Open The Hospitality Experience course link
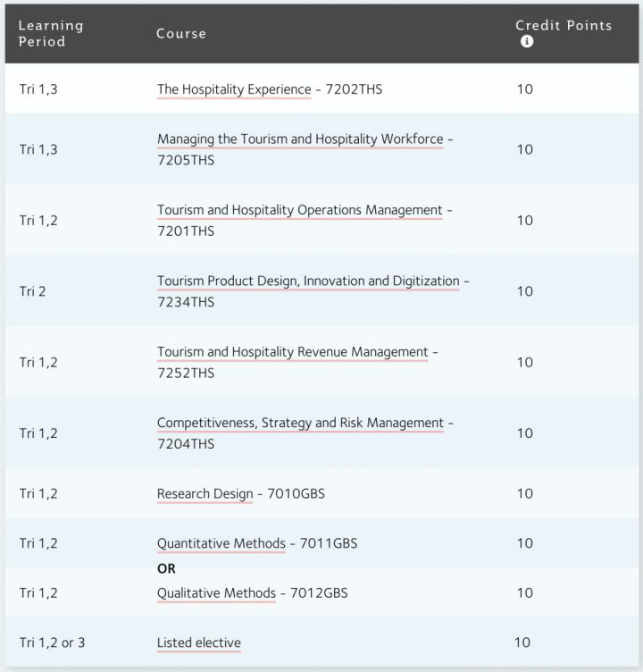This screenshot has height=672, width=643. click(233, 89)
